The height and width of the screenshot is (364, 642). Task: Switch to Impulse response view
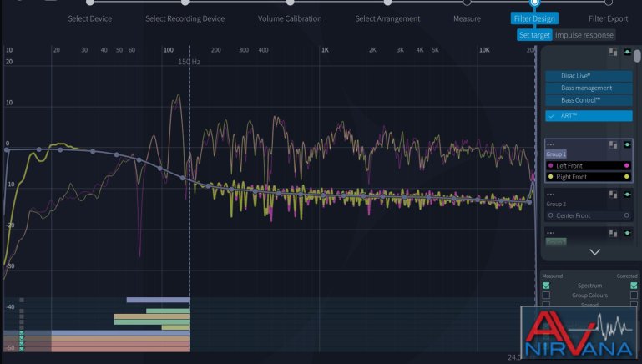[584, 35]
